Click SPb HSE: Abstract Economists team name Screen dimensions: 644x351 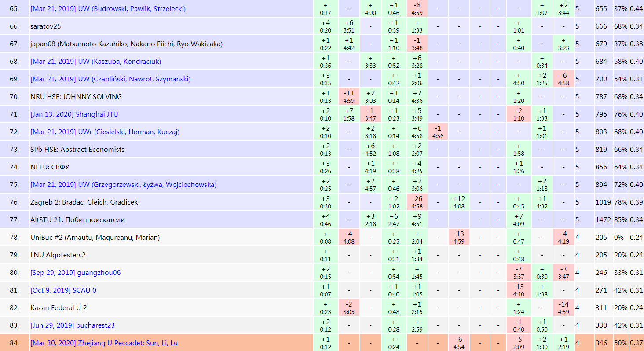[77, 150]
